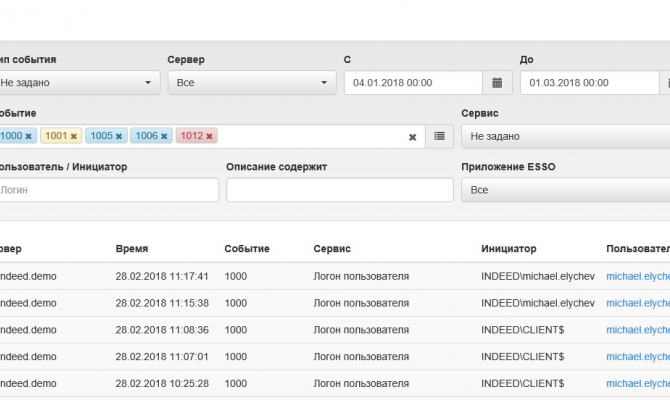Open michael.elychev link in first row

click(x=639, y=276)
